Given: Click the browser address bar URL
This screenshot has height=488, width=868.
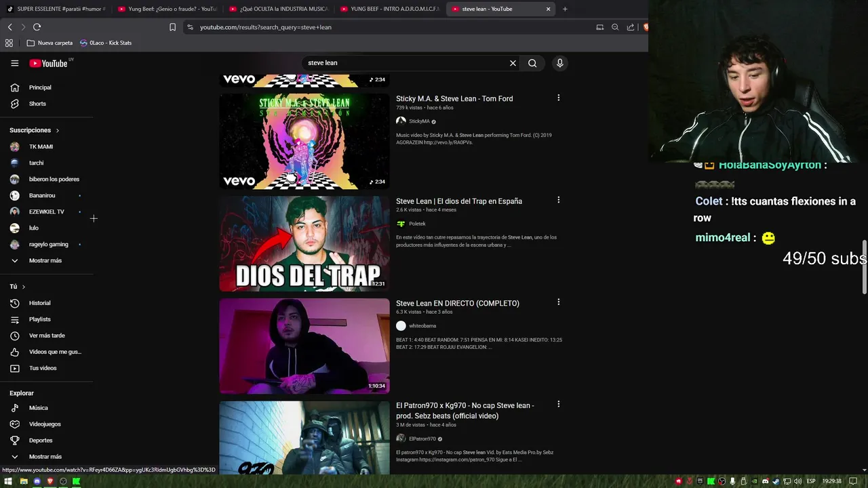Looking at the screenshot, I should [x=266, y=27].
